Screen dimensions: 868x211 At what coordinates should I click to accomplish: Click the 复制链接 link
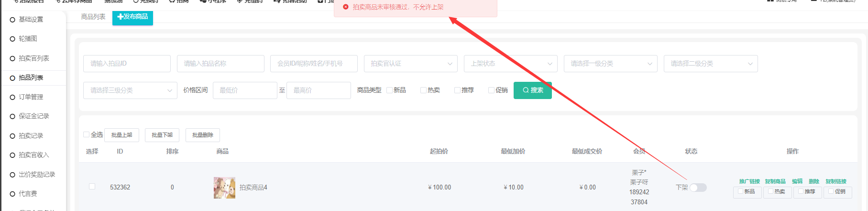coord(836,181)
